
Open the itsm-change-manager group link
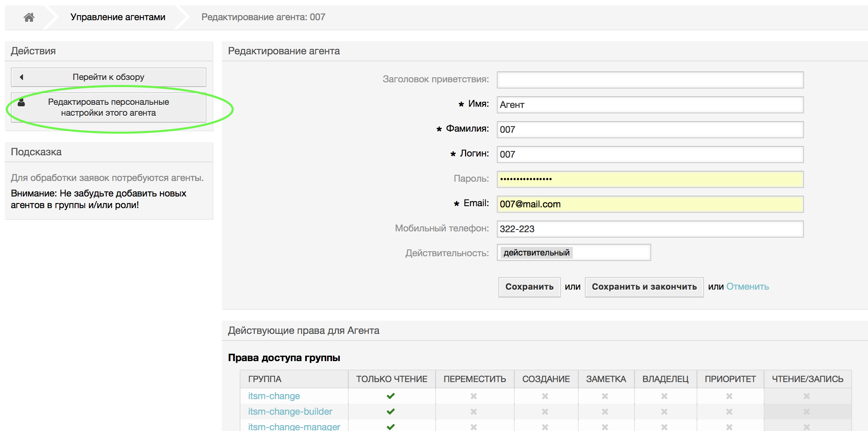pos(294,426)
